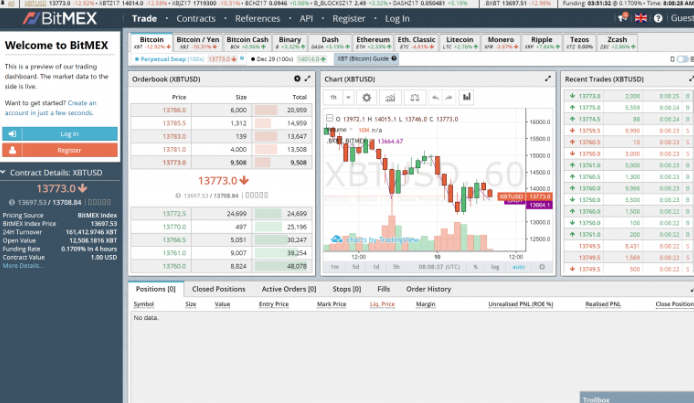This screenshot has width=694, height=403.
Task: Open the API menu
Action: 306,19
